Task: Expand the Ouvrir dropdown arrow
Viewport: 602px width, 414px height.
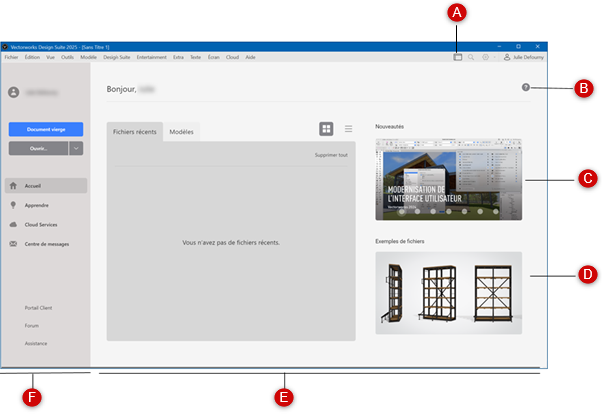Action: point(77,148)
